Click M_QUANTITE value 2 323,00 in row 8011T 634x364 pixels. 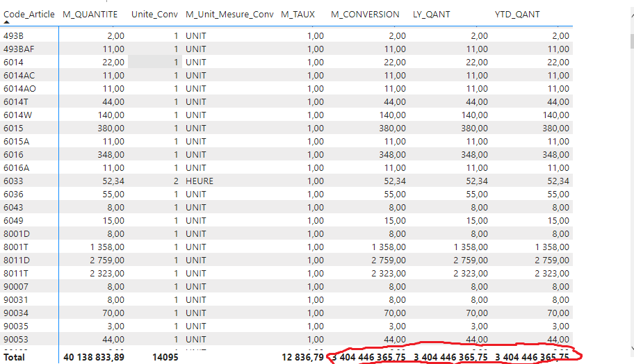tap(107, 274)
